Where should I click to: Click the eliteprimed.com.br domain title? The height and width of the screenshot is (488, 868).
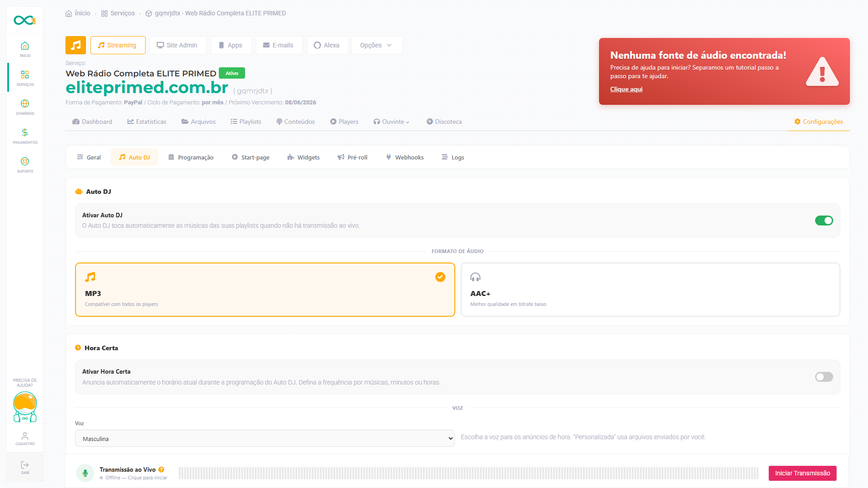[x=147, y=87]
